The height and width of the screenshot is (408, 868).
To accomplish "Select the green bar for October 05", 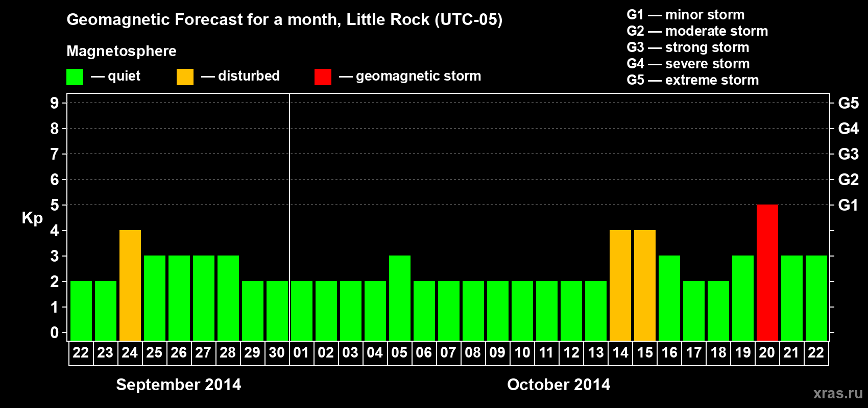I will click(x=399, y=298).
